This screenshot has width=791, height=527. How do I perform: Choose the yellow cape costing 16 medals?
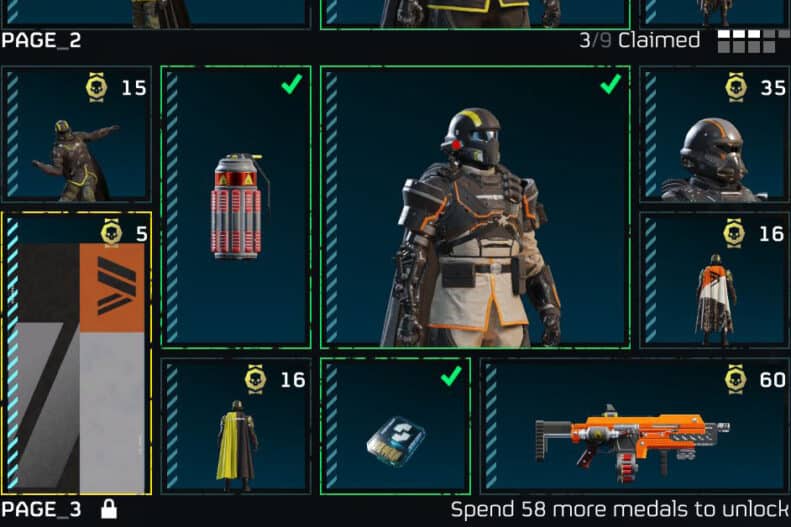(236, 426)
